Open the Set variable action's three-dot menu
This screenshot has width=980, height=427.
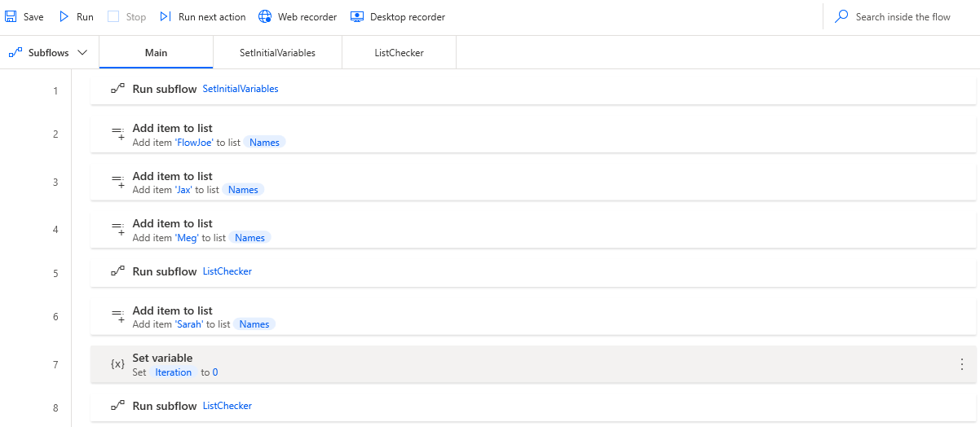point(961,364)
